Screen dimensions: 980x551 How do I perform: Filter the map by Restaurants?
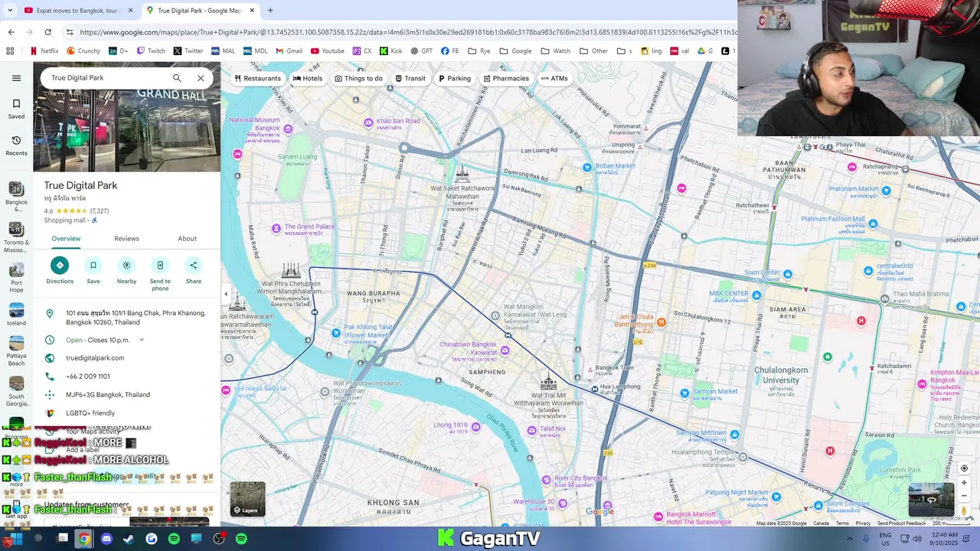click(x=258, y=78)
